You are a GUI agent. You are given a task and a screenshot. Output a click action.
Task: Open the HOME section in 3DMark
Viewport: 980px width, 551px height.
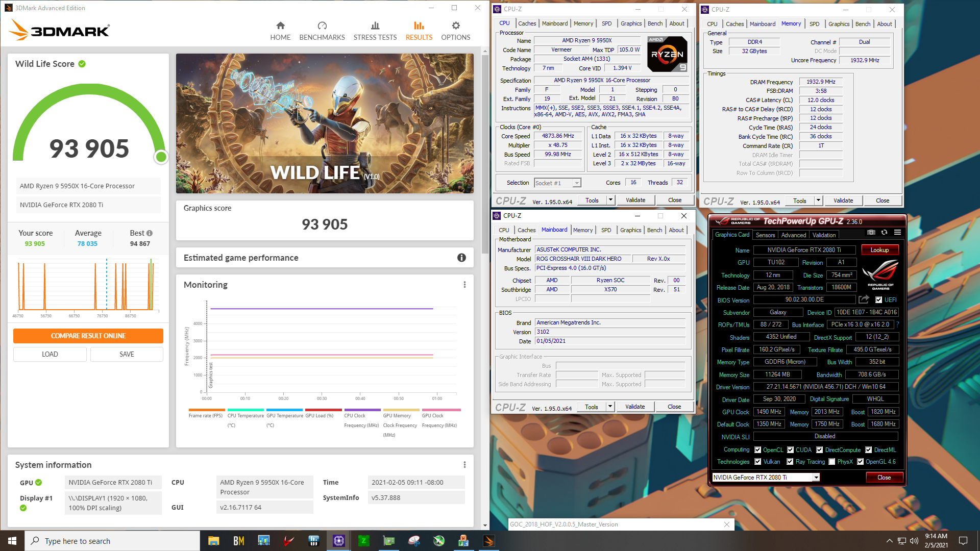(x=280, y=31)
